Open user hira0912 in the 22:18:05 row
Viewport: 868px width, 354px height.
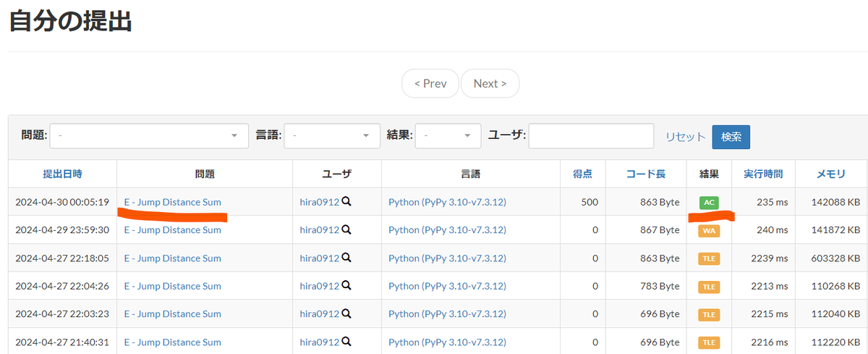(320, 258)
